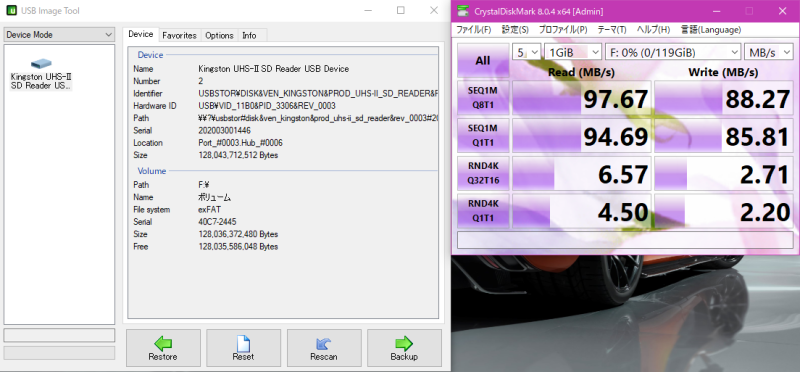Open the F: drive selection dropdown
Viewport: 800px width, 372px height.
(673, 52)
